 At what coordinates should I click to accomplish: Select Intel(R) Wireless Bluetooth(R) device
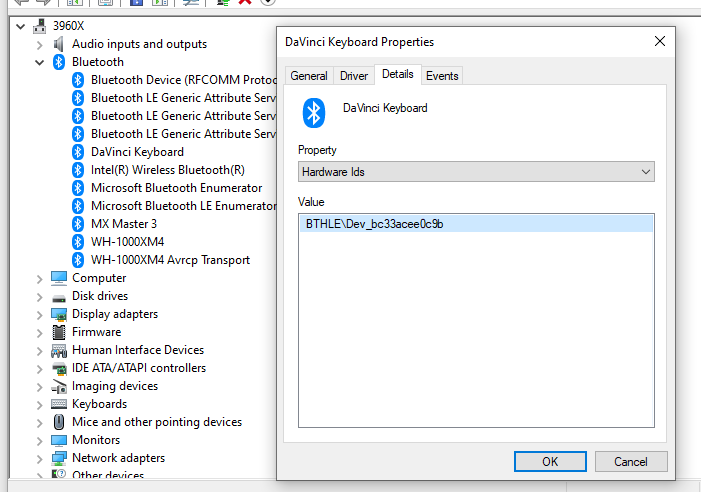[x=168, y=170]
